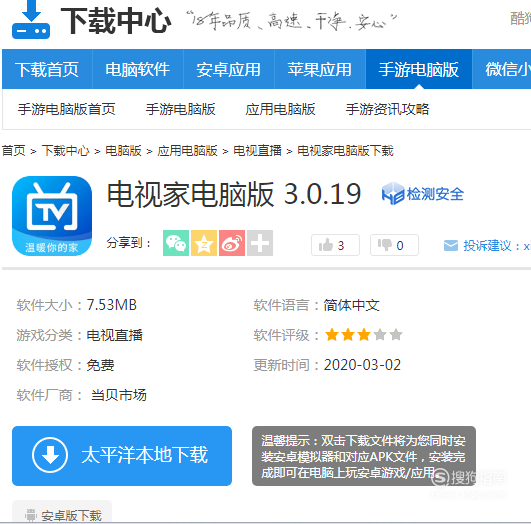The width and height of the screenshot is (531, 524).
Task: Share to Weibo red icon
Action: [232, 243]
